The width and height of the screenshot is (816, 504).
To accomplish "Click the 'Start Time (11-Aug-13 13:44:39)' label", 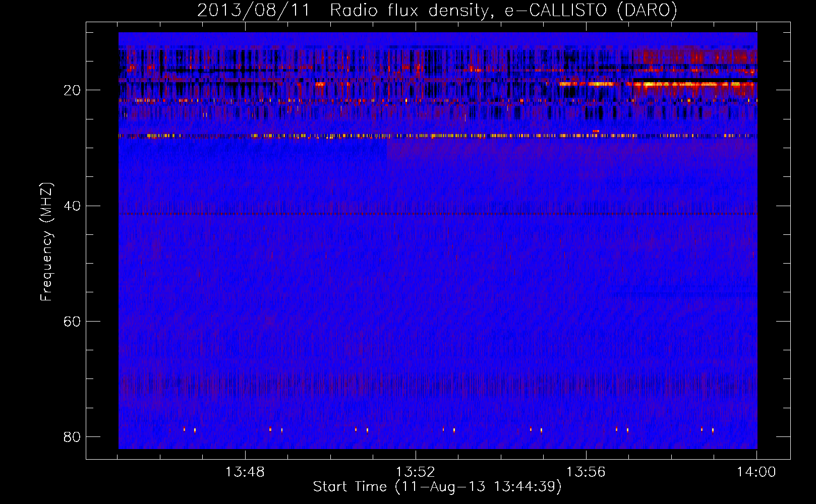I will click(x=437, y=487).
